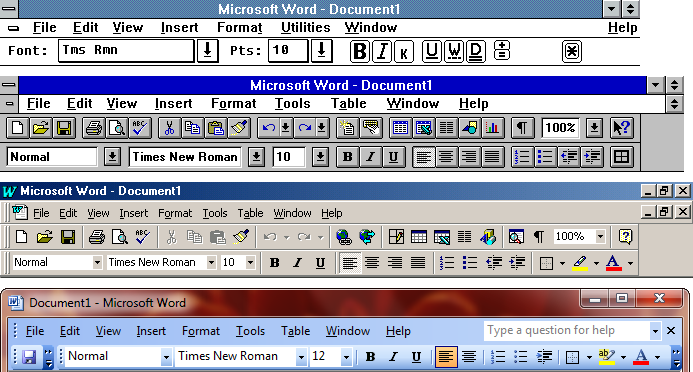Click Office Assistant help icon in W-logo window

tap(625, 237)
